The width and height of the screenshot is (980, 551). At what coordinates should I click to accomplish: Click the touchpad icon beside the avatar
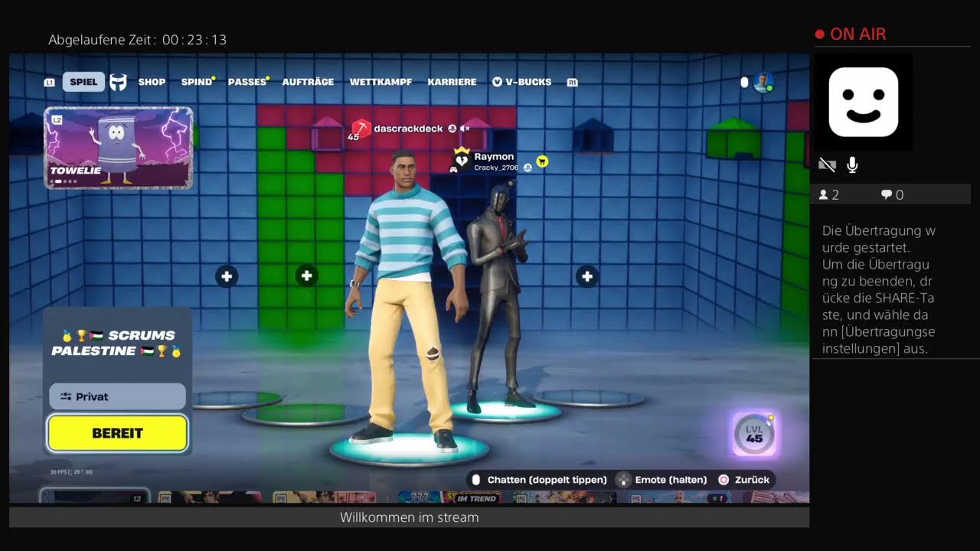click(x=744, y=82)
